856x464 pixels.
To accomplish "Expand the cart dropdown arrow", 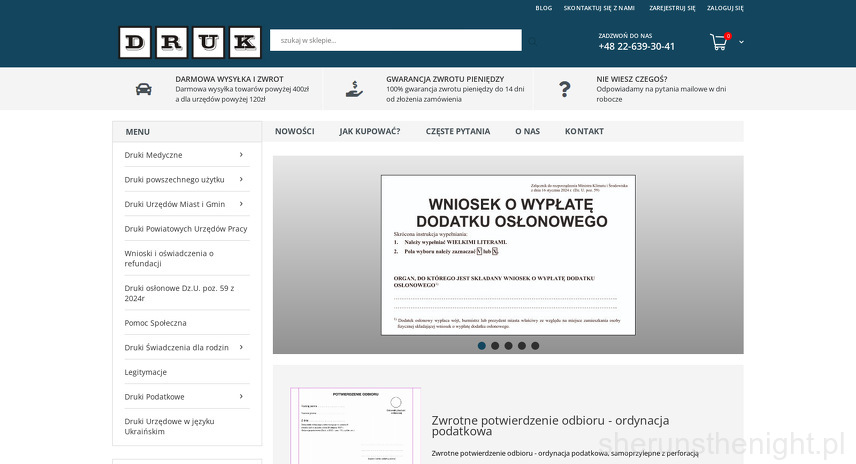I will click(741, 42).
